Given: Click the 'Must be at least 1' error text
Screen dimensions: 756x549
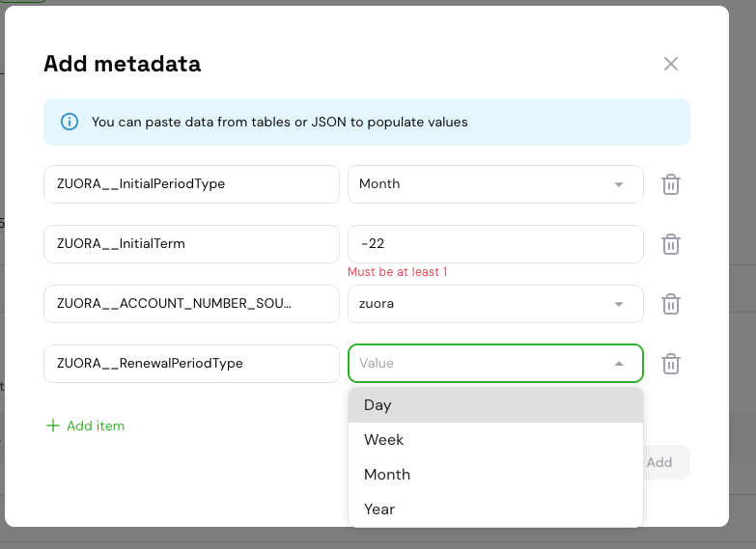Looking at the screenshot, I should 397,272.
